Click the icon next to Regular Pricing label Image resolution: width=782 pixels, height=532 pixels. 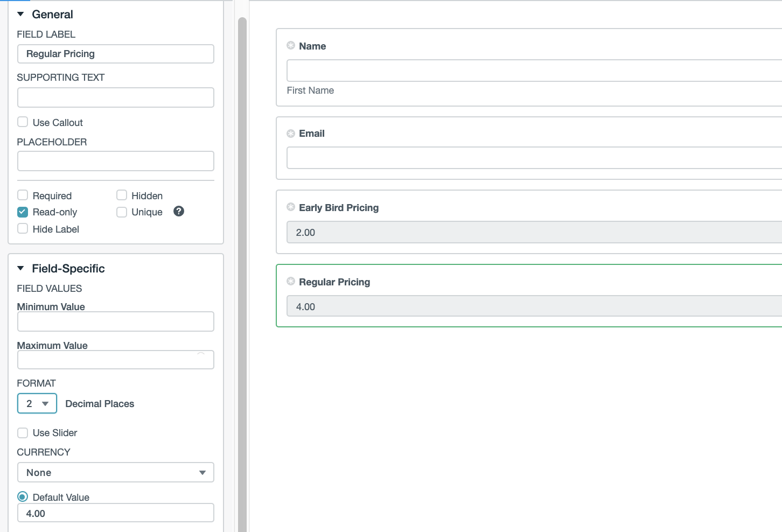(x=291, y=282)
